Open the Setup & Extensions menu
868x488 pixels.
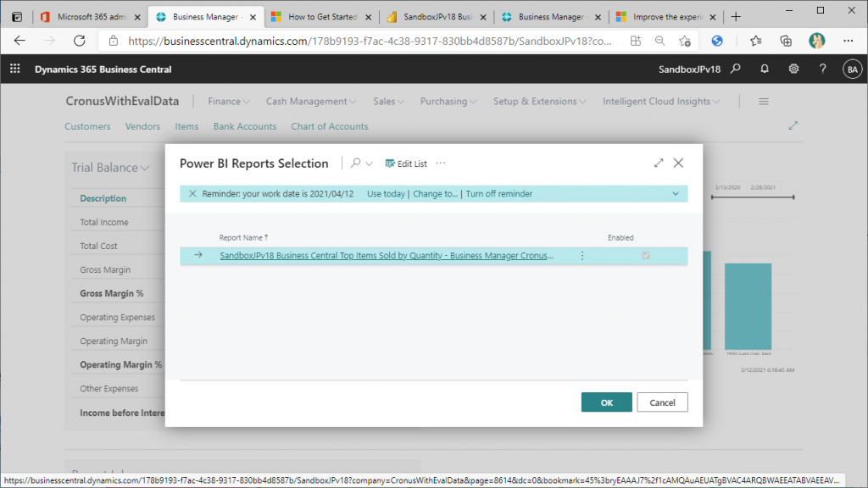(x=539, y=102)
